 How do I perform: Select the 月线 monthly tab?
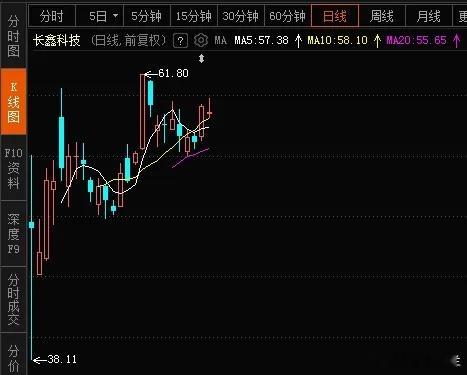429,16
